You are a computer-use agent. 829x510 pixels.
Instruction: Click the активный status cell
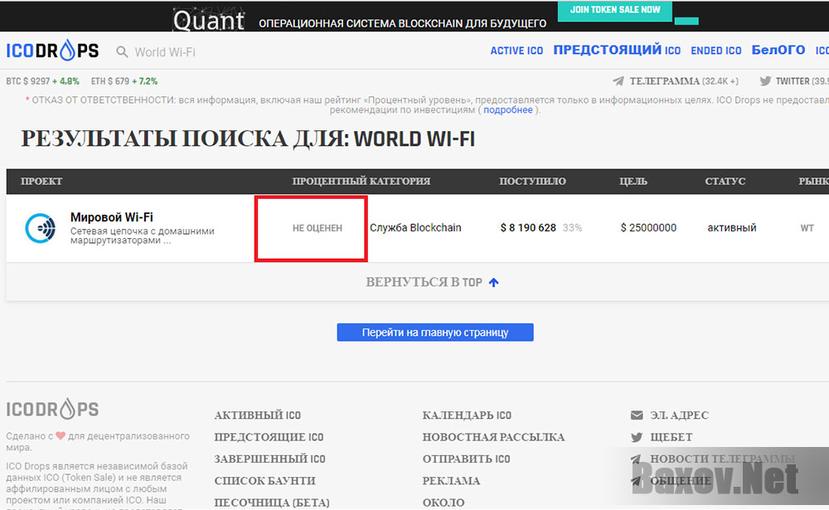[x=732, y=228]
